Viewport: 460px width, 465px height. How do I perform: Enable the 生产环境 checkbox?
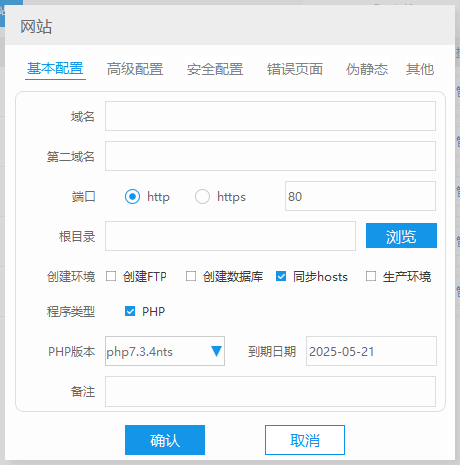371,276
